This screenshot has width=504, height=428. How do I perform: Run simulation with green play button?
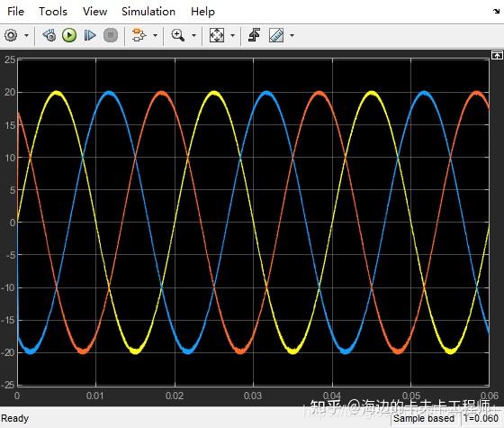(x=69, y=35)
